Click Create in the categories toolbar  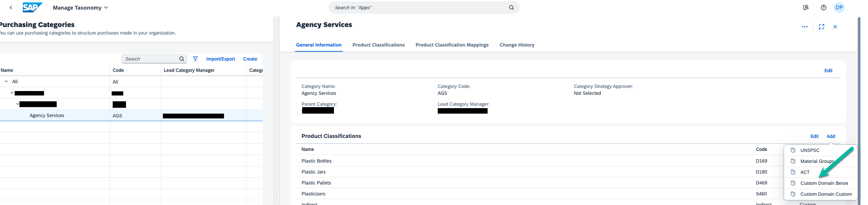click(250, 59)
